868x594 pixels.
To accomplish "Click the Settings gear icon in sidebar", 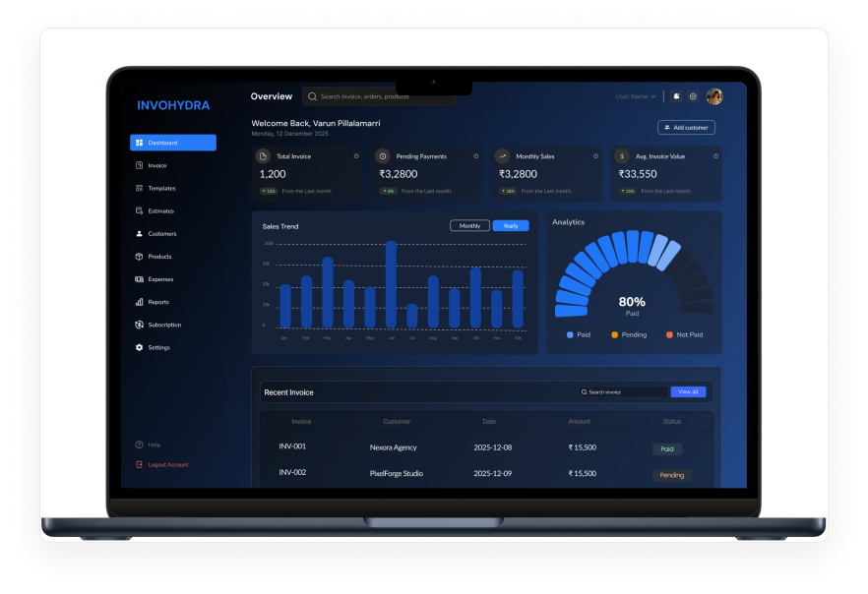I will click(140, 347).
